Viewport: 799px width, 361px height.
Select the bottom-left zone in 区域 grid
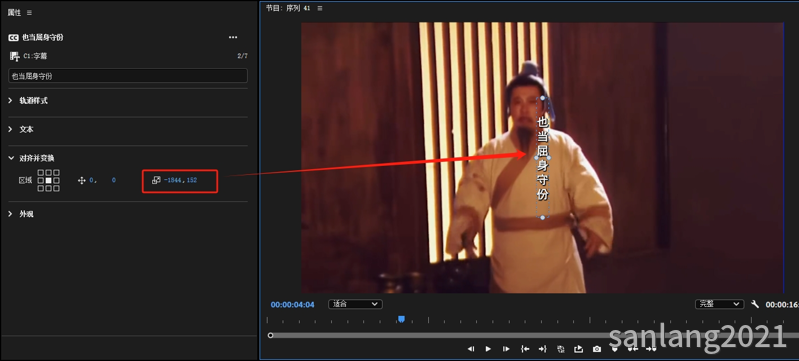pos(41,188)
